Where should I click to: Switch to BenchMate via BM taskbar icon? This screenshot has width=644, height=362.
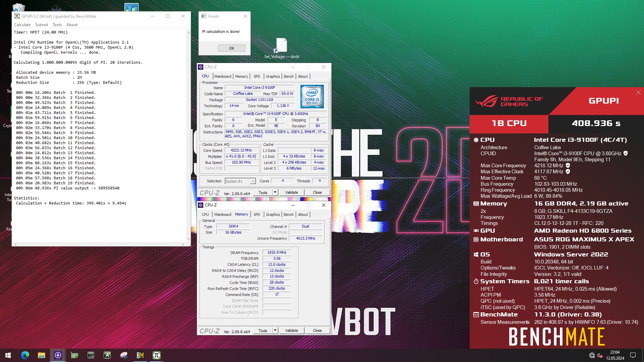click(140, 355)
